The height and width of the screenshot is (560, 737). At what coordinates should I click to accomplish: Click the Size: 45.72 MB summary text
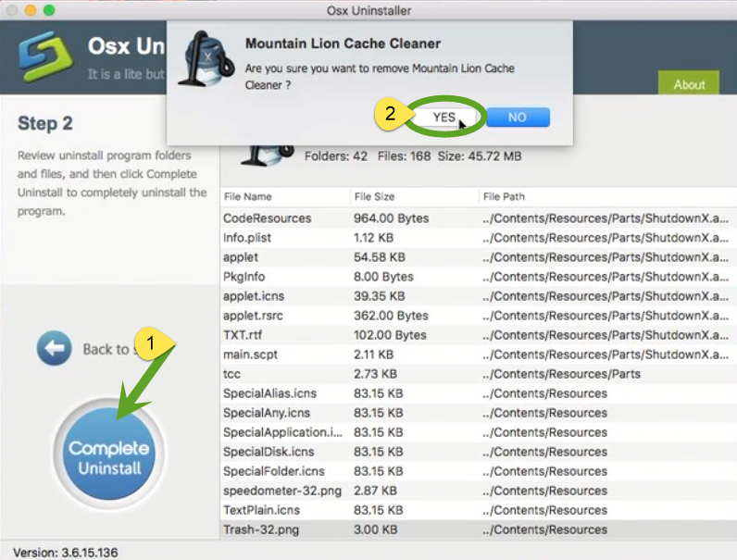coord(480,156)
